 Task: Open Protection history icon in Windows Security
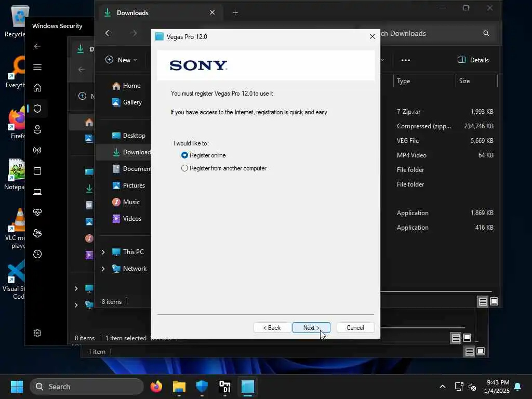click(37, 254)
